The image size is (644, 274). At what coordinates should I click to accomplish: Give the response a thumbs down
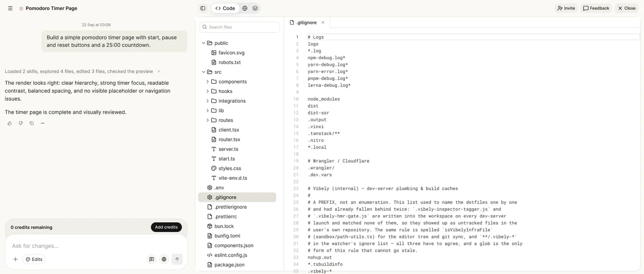tap(21, 123)
